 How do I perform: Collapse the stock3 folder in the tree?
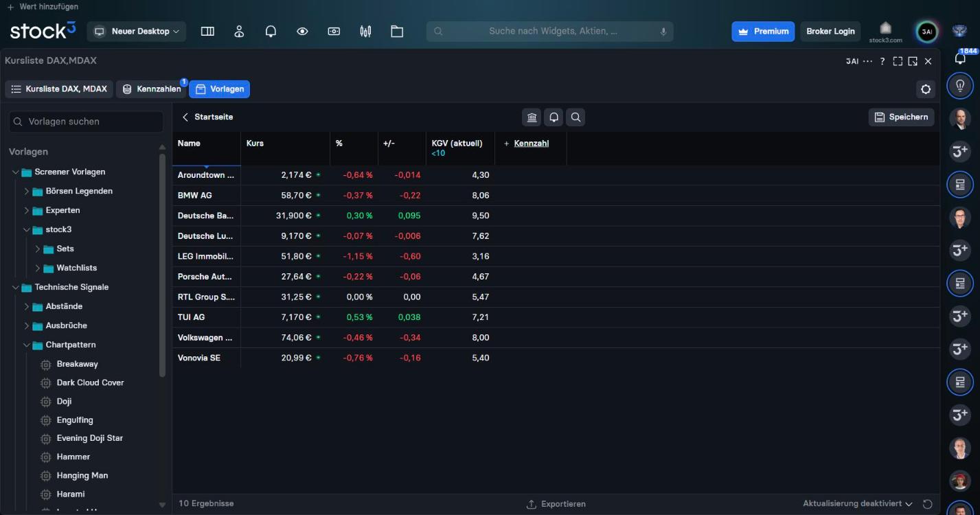[27, 230]
